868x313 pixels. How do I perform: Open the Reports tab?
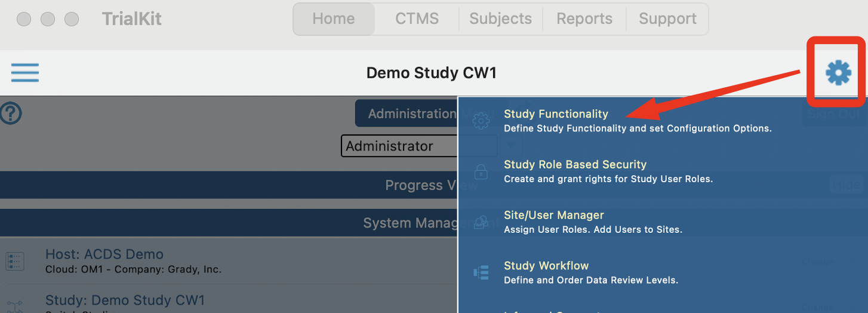pos(584,19)
